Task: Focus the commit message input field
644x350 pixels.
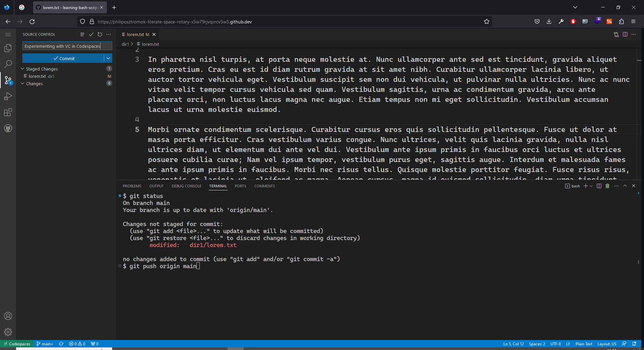Action: tap(67, 46)
